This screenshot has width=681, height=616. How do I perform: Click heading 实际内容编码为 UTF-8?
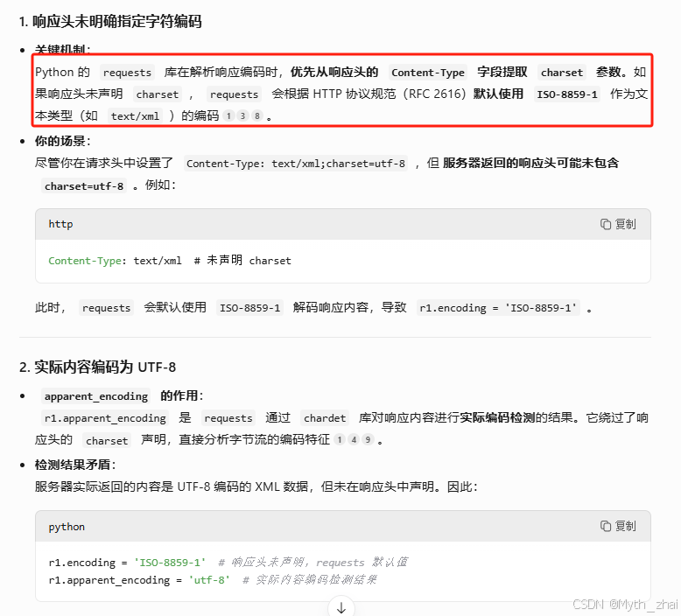pos(98,367)
